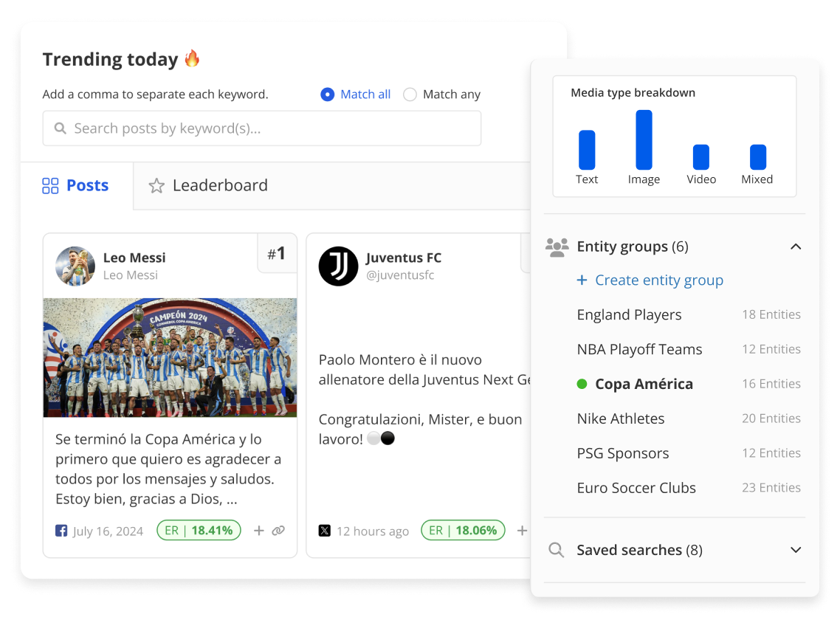Click the Entity groups people icon

pos(557,247)
